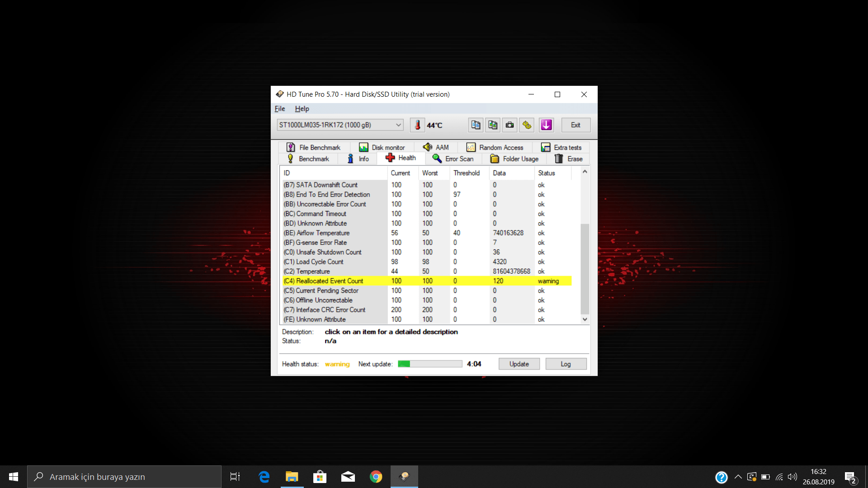Viewport: 868px width, 488px height.
Task: Click the thermometer icon next to 44°C
Action: (417, 125)
